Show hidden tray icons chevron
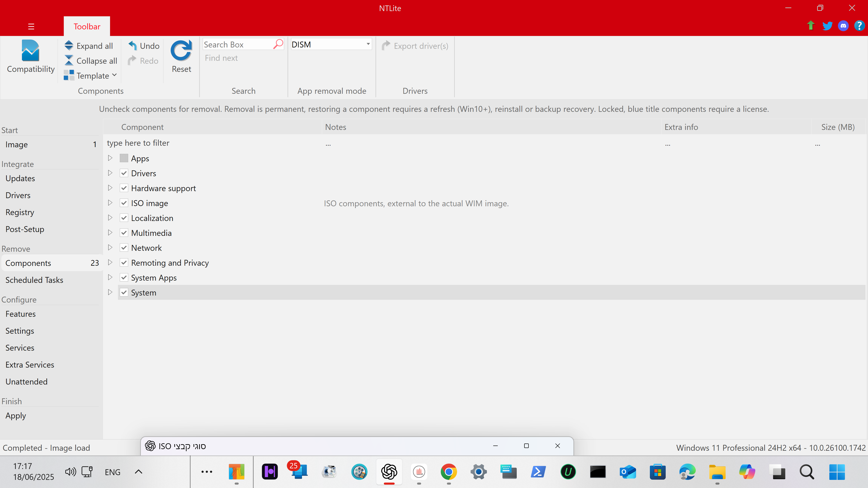This screenshot has height=488, width=868. coord(139,472)
